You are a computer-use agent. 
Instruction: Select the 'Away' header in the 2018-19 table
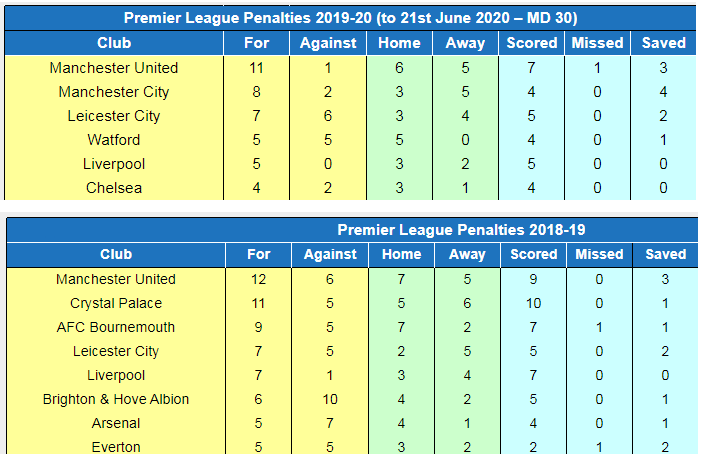pyautogui.click(x=466, y=255)
